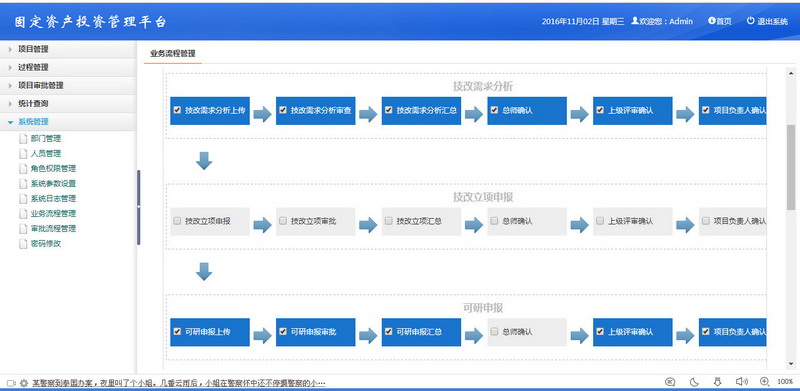Click the document icon beside 密码修改
This screenshot has height=391, width=800.
[23, 244]
